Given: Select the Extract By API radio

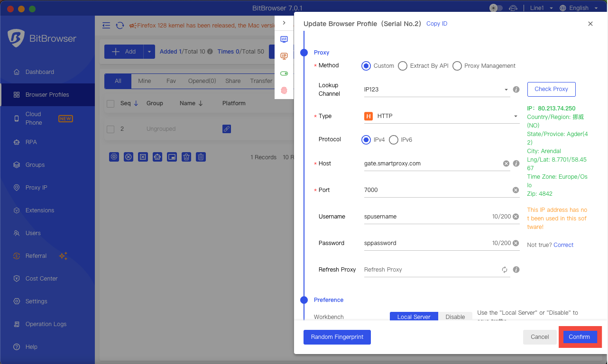Looking at the screenshot, I should click(x=403, y=66).
